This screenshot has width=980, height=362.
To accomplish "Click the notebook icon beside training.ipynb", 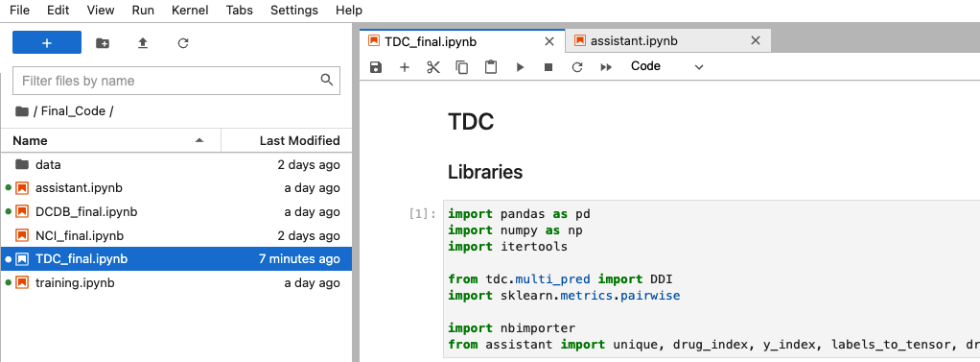I will click(22, 282).
